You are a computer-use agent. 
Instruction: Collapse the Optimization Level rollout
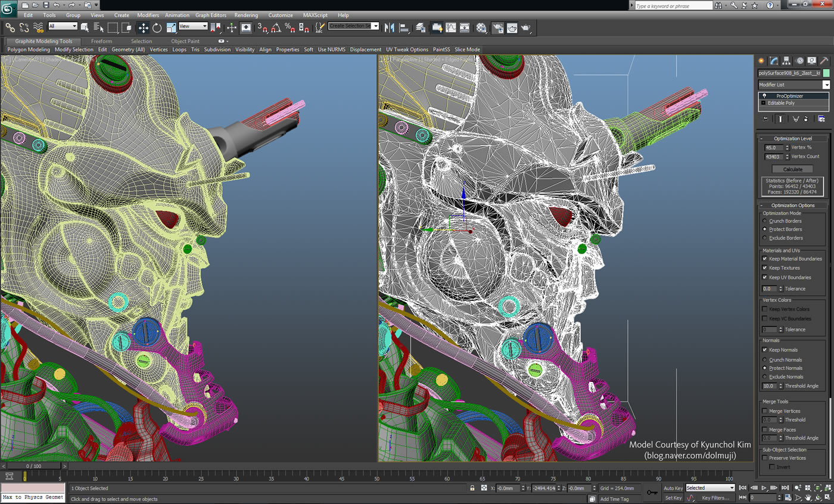tap(792, 138)
